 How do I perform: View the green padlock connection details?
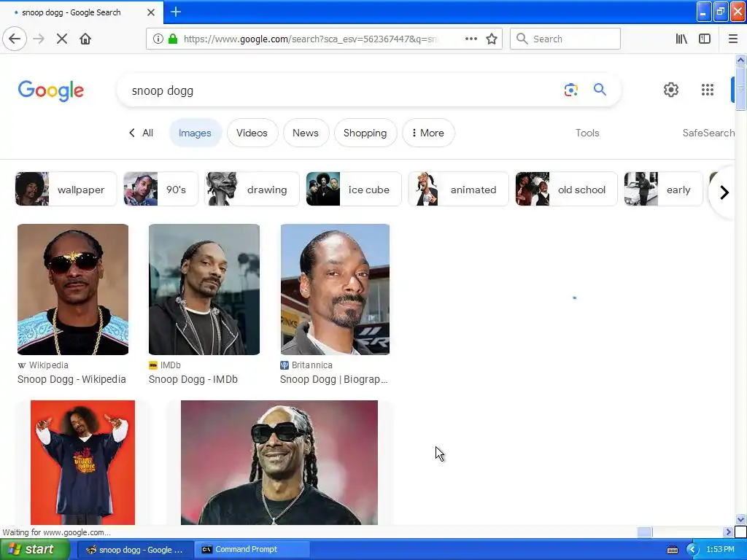174,39
